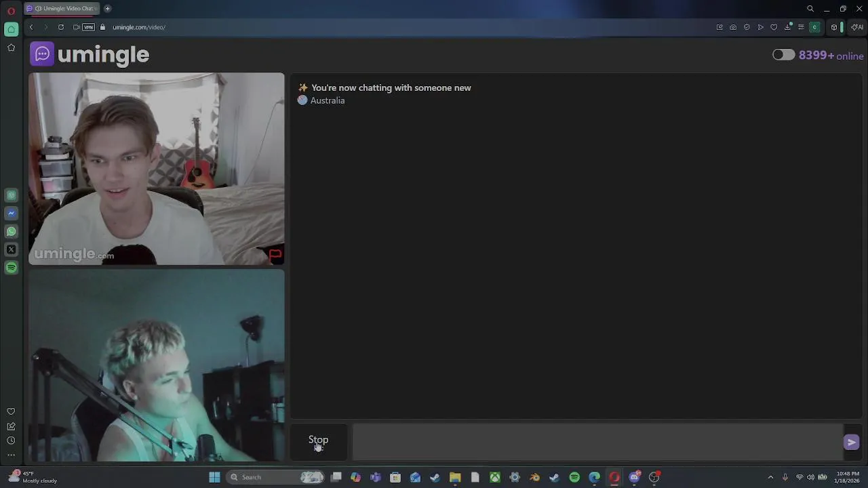
Task: Open the Opera start page home icon
Action: point(11,29)
